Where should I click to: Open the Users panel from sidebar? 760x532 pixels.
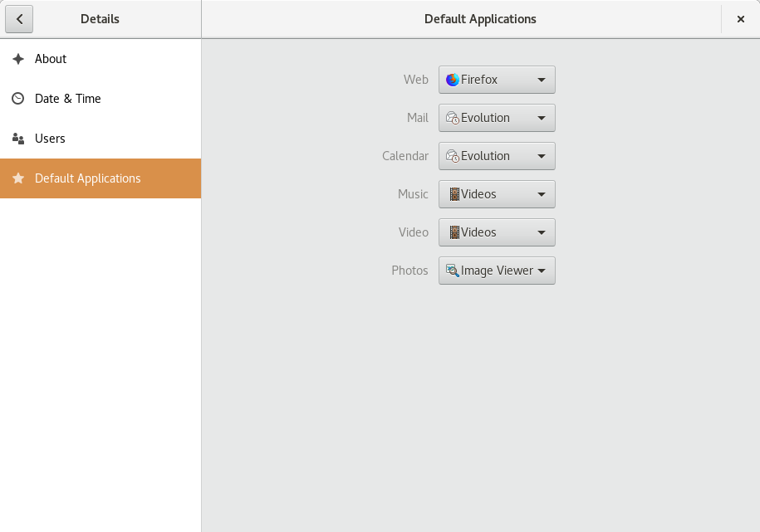(50, 139)
